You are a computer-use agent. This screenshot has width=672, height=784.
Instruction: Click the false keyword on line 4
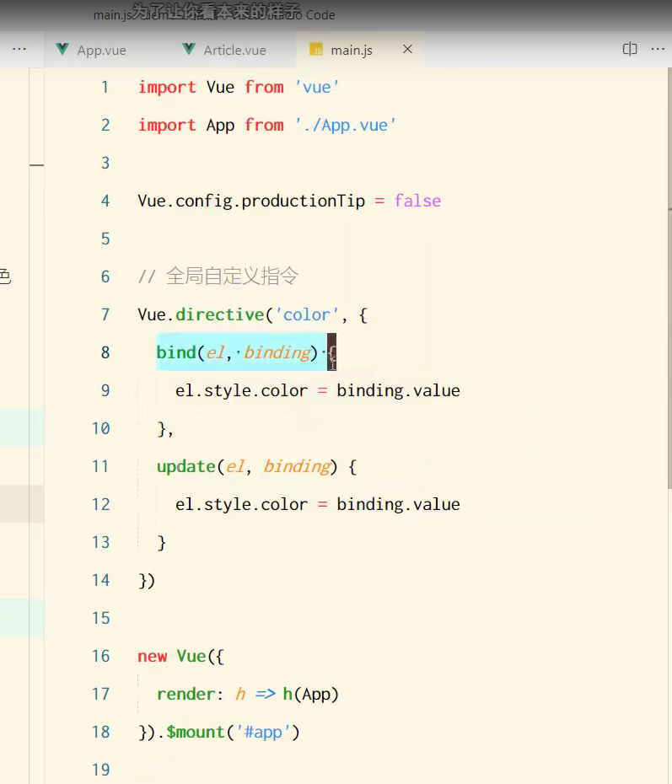pyautogui.click(x=417, y=201)
